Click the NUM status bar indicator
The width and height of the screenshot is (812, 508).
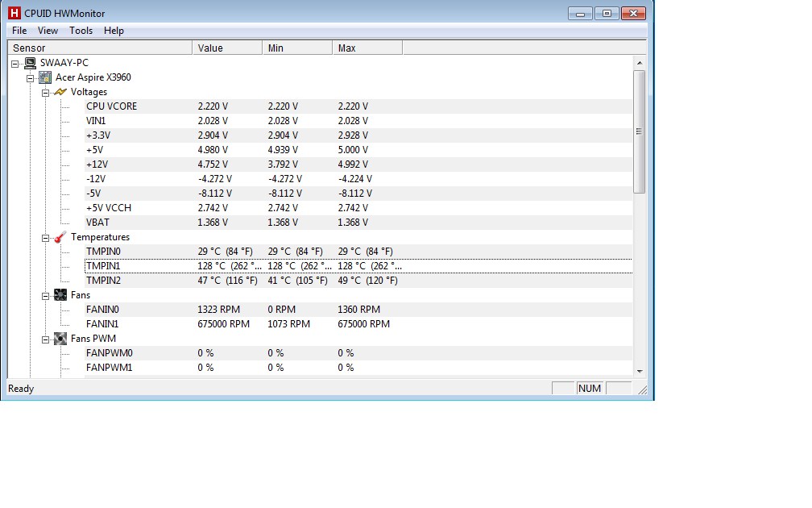[x=590, y=389]
